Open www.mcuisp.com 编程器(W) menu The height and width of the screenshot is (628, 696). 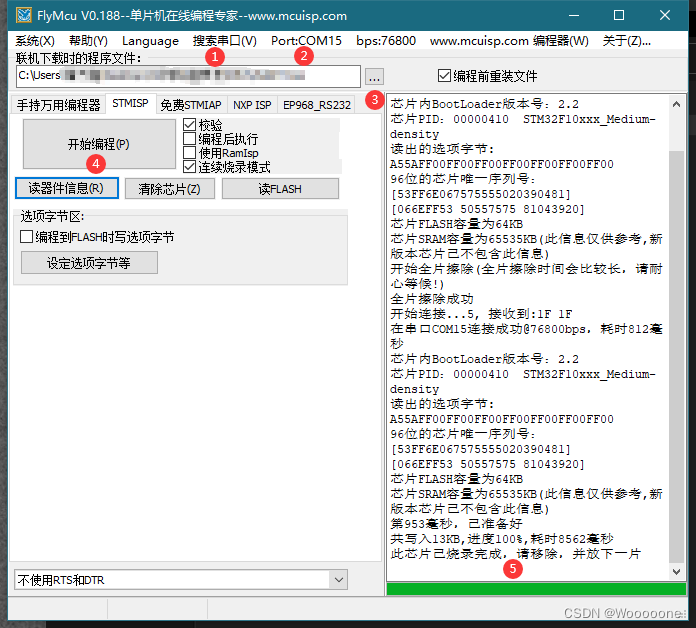(x=509, y=41)
